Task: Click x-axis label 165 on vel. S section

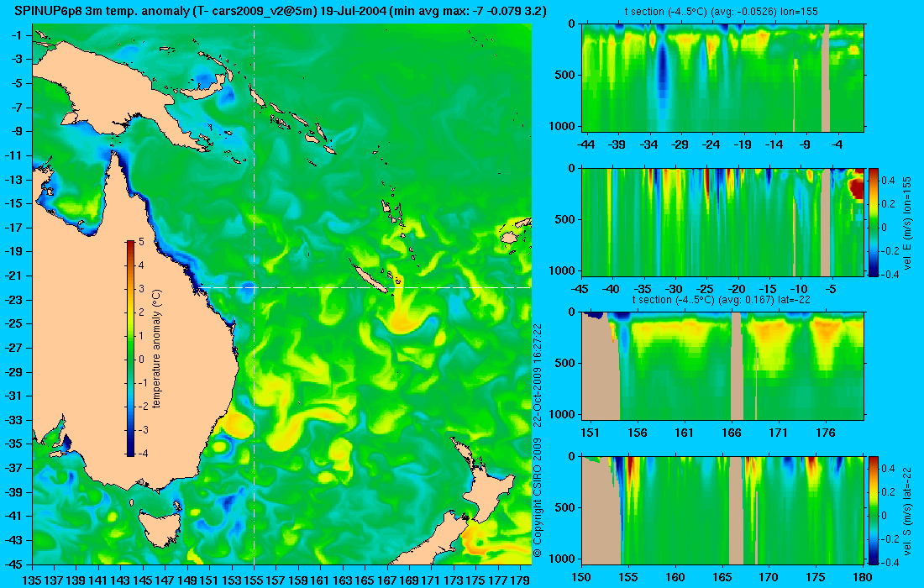Action: point(722,577)
